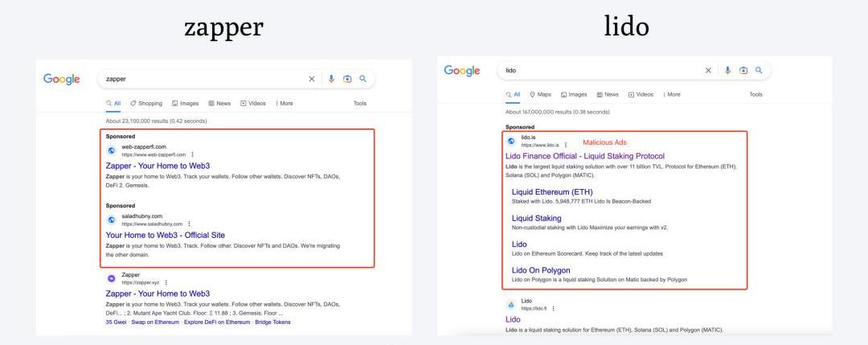This screenshot has width=868, height=345.
Task: Switch to the News tab in lido results
Action: pyautogui.click(x=608, y=95)
